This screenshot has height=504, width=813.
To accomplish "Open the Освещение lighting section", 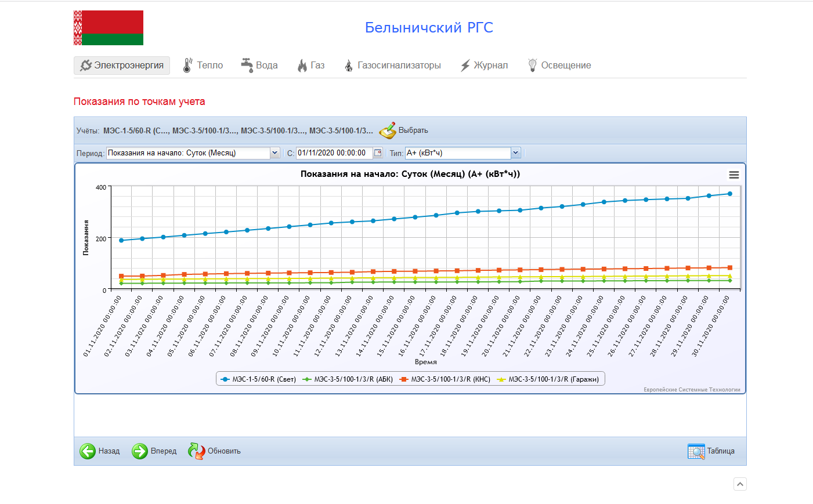I will point(559,66).
